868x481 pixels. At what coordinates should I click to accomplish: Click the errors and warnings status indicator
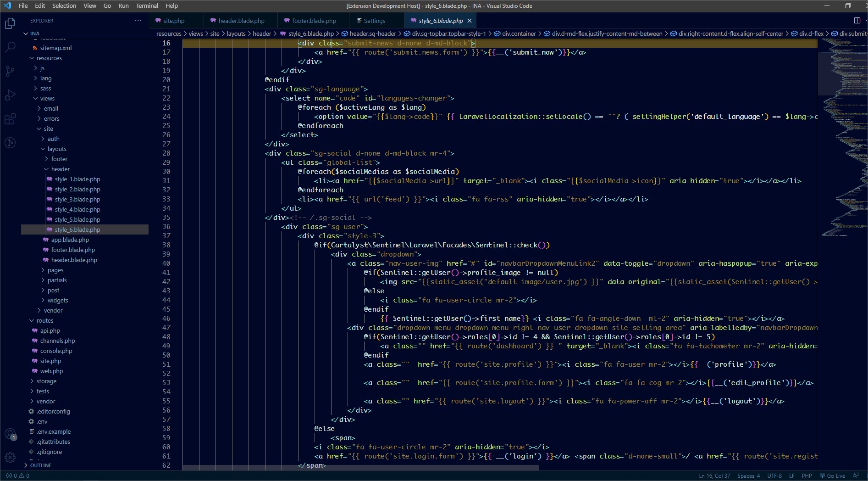coord(18,475)
